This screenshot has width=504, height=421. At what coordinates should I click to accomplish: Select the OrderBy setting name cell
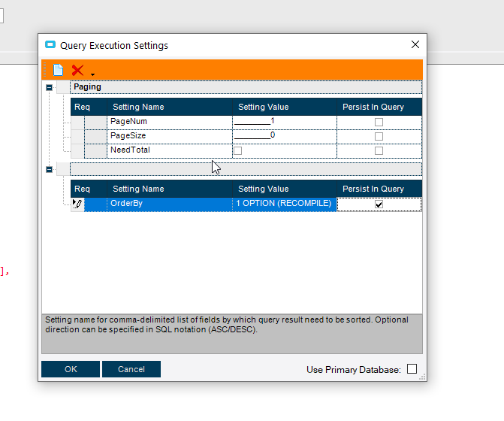click(x=170, y=204)
